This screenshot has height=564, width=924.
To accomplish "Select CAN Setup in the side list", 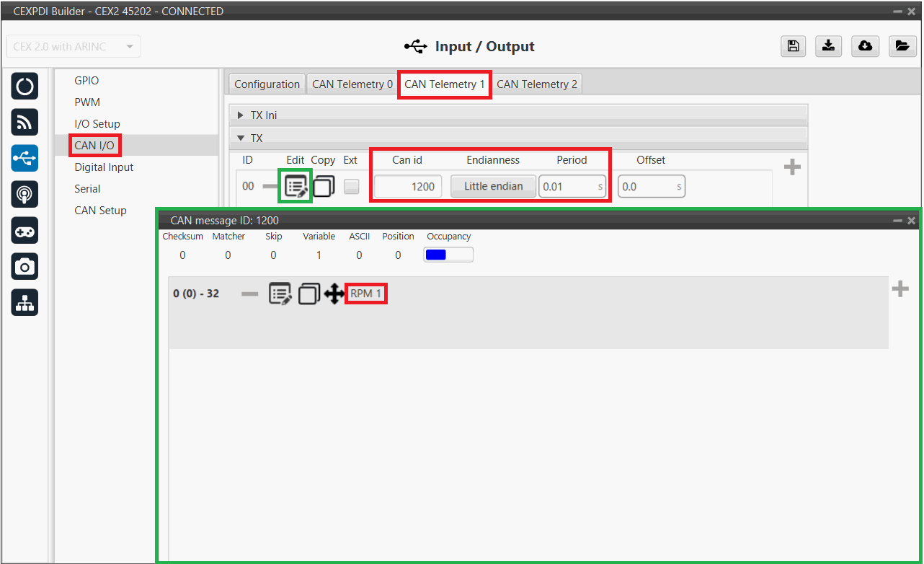I will [x=100, y=211].
